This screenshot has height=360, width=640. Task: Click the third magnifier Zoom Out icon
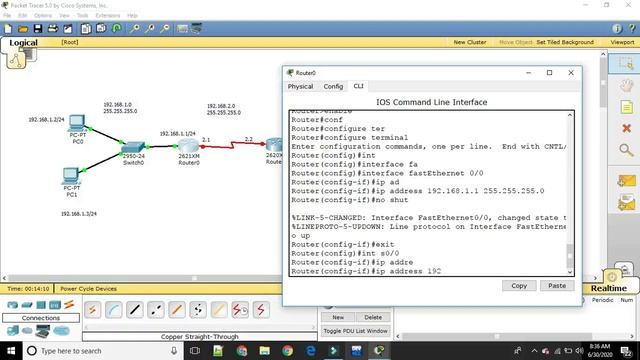click(x=165, y=29)
